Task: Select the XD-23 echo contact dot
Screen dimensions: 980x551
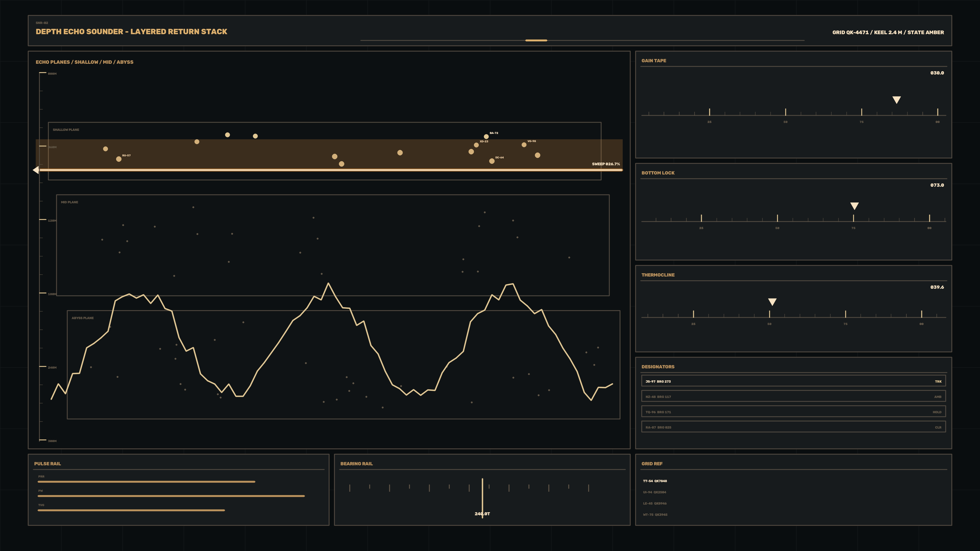Action: tap(476, 145)
